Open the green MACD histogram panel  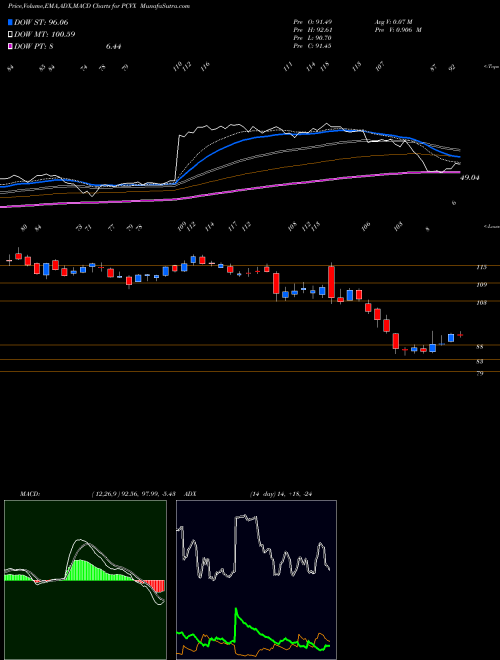tap(85, 580)
